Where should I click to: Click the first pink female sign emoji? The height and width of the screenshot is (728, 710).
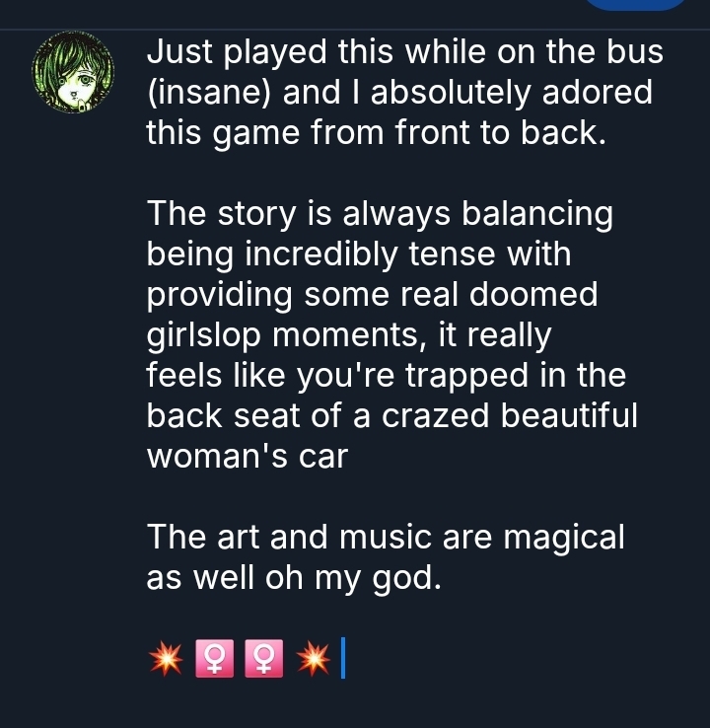coord(214,658)
